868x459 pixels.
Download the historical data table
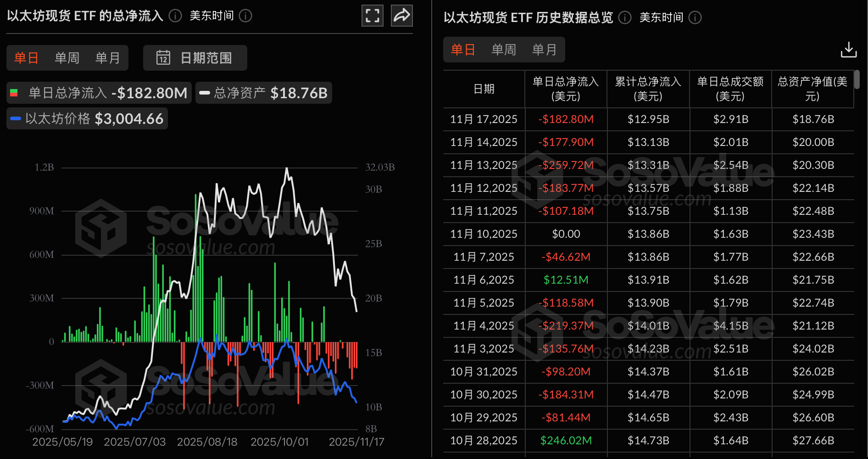(x=848, y=50)
